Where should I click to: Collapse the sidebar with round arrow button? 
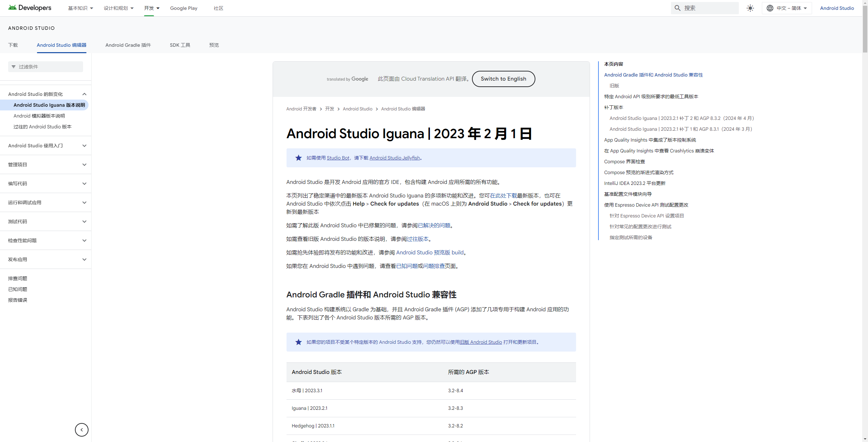point(82,430)
